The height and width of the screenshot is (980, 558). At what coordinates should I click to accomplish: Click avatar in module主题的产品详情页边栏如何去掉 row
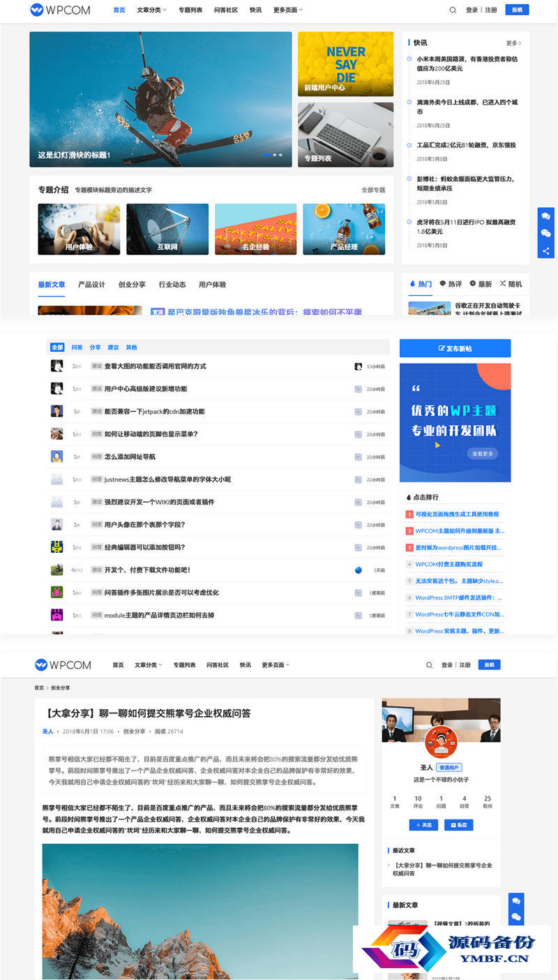coord(57,615)
